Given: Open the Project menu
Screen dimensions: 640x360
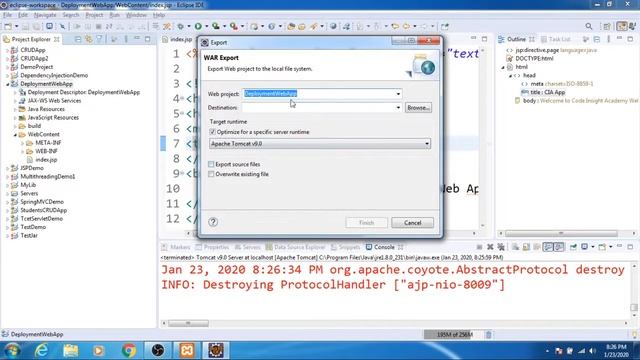Looking at the screenshot, I should click(94, 15).
